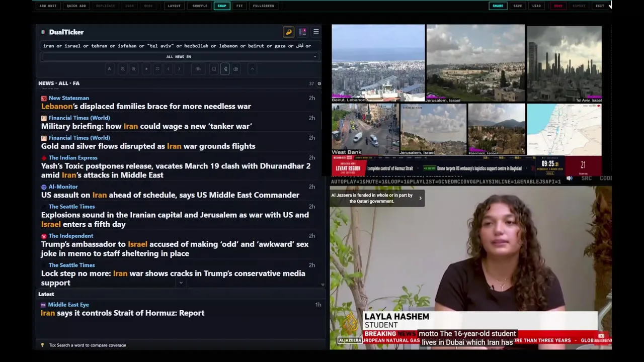This screenshot has width=644, height=362.
Task: Click the zoom out magnifier icon
Action: 122,69
